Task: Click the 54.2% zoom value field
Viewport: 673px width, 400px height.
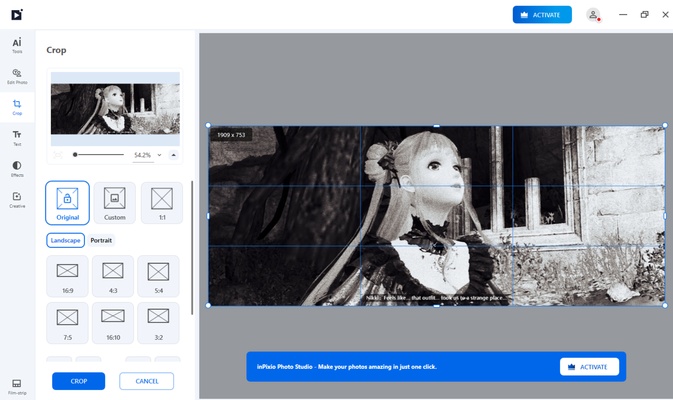Action: tap(142, 155)
